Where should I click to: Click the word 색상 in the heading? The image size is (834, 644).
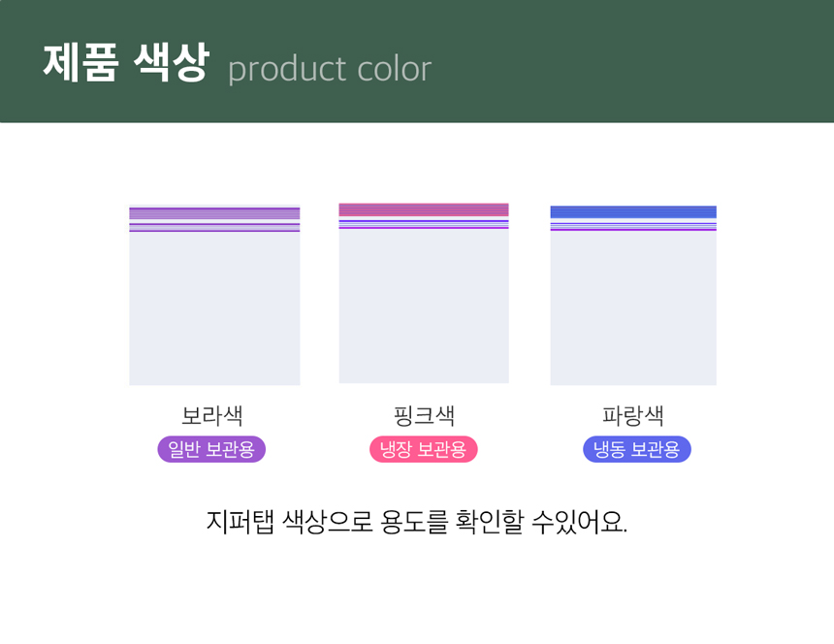click(168, 64)
